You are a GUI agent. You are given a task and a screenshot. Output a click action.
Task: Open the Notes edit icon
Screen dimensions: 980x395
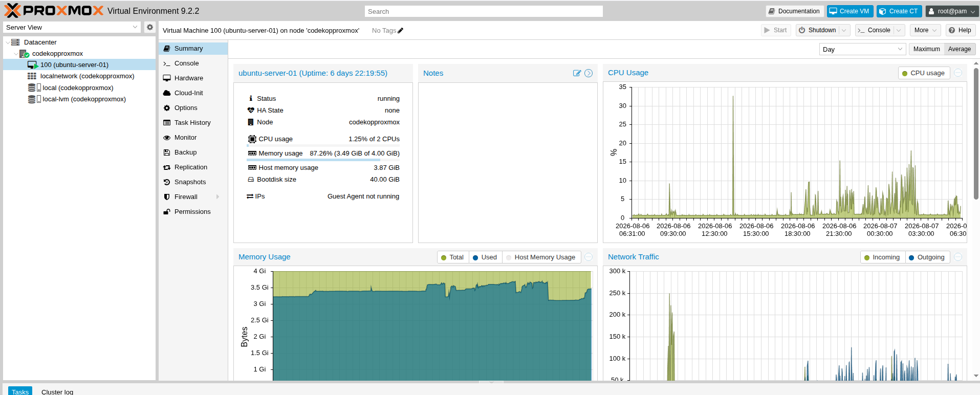point(577,73)
